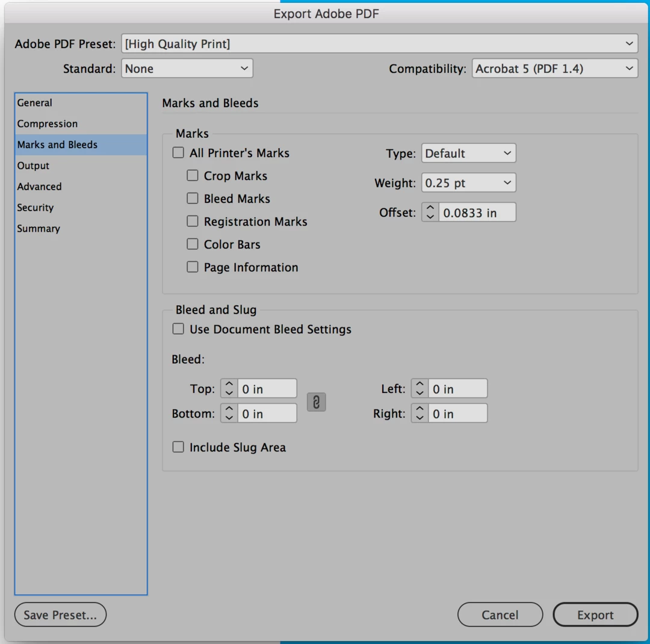Open the marks Type dropdown
Screen dimensions: 650x644
pyautogui.click(x=468, y=153)
